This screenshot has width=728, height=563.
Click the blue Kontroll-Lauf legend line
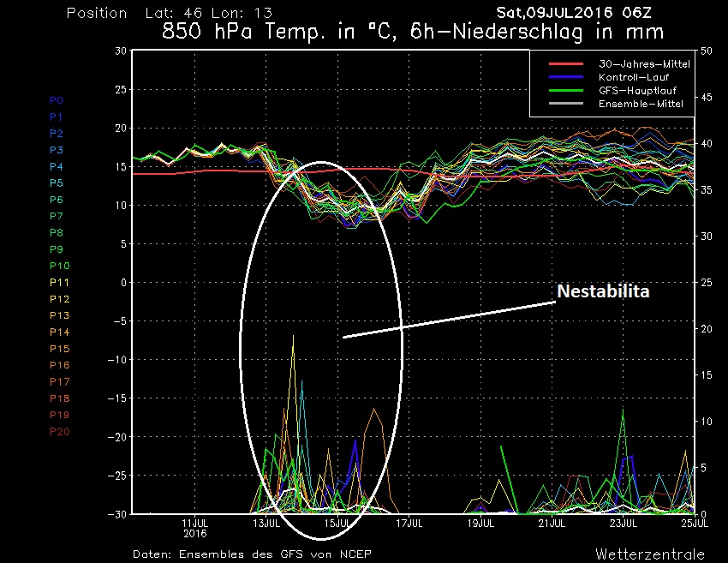566,76
